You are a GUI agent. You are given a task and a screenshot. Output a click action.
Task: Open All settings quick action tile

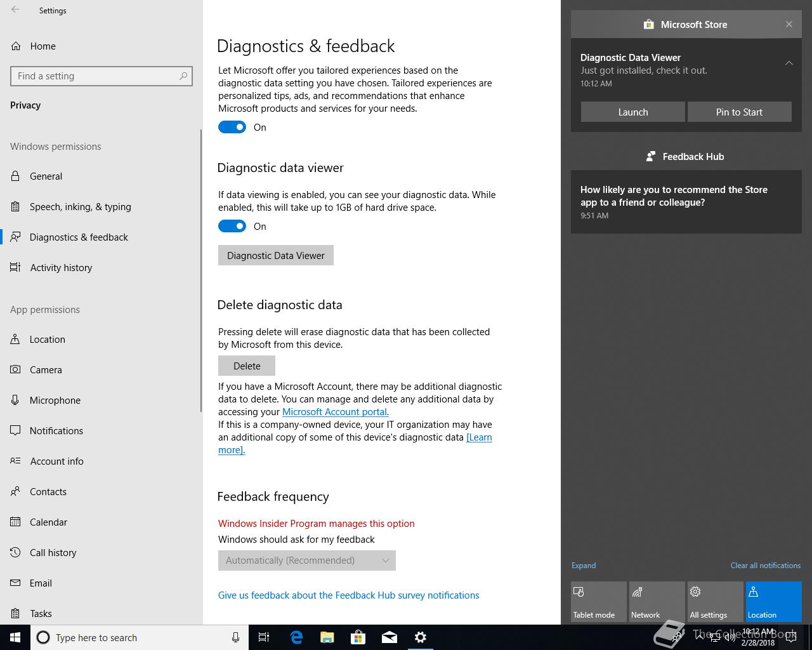(x=716, y=602)
